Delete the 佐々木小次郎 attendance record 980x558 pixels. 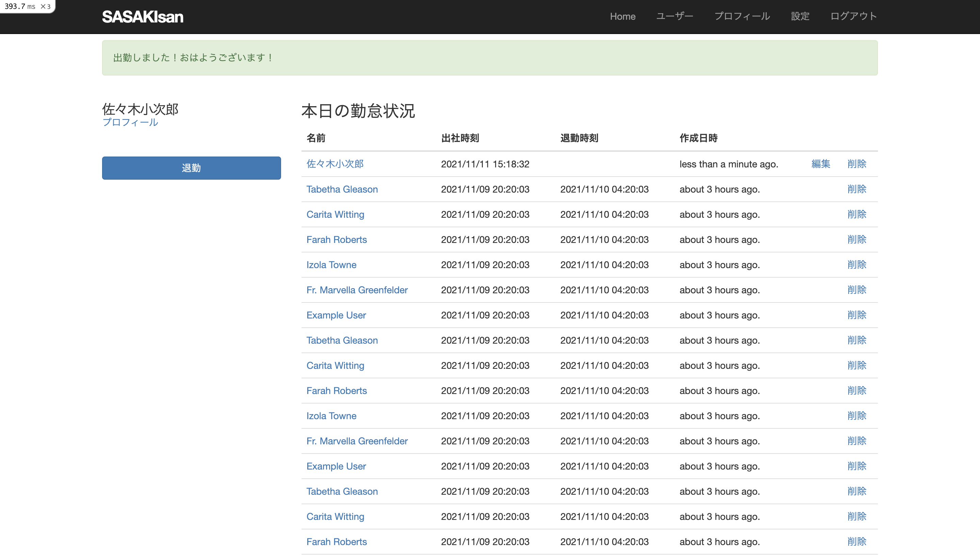click(x=856, y=164)
